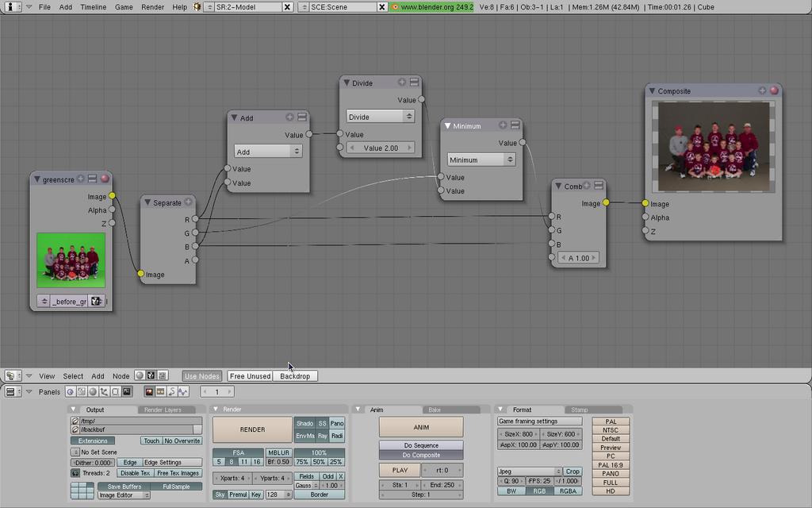Switch to Editing context icon in Panels
812x508 pixels.
click(x=116, y=392)
